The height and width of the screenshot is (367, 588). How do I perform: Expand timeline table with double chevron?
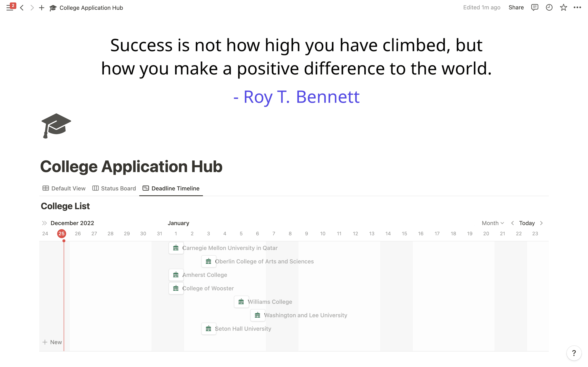[44, 223]
